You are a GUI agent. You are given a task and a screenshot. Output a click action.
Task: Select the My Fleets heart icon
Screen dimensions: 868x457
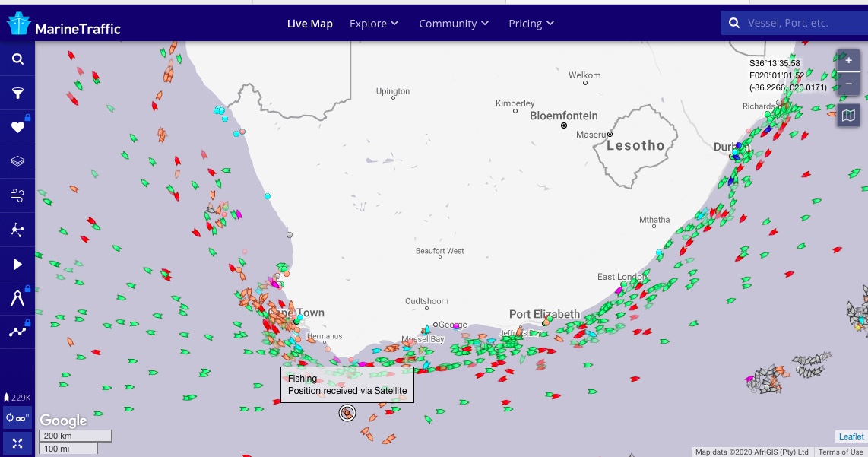coord(17,126)
